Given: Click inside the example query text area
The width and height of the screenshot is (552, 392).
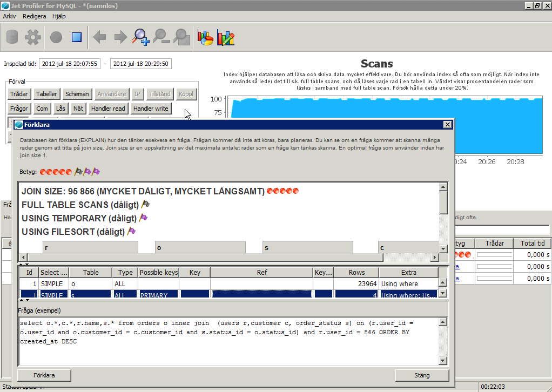Looking at the screenshot, I should pyautogui.click(x=229, y=341).
